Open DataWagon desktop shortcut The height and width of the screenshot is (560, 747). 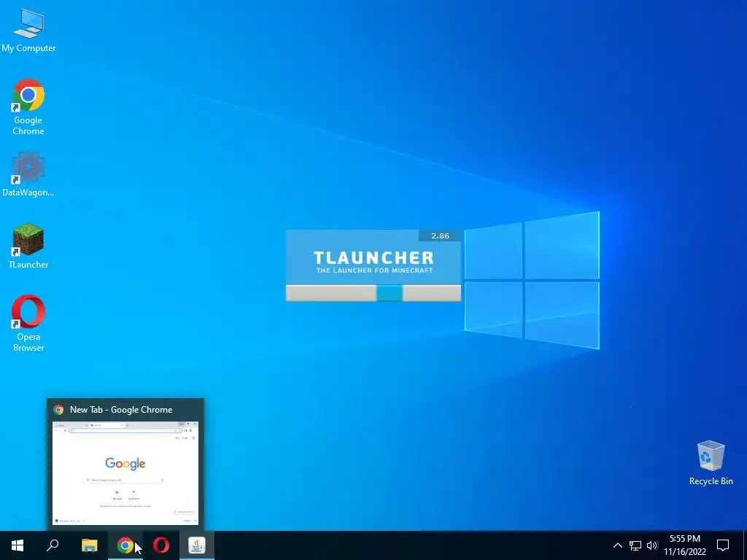click(28, 174)
